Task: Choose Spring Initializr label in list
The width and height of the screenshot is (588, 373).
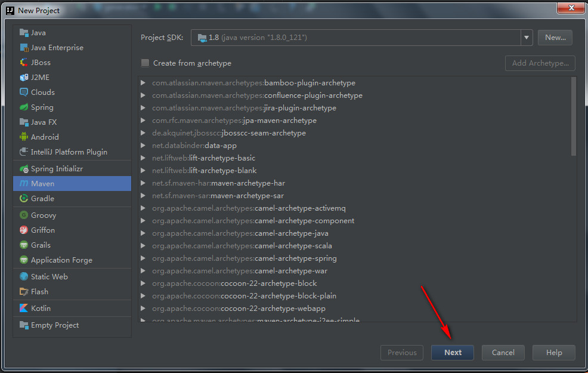Action: point(57,169)
